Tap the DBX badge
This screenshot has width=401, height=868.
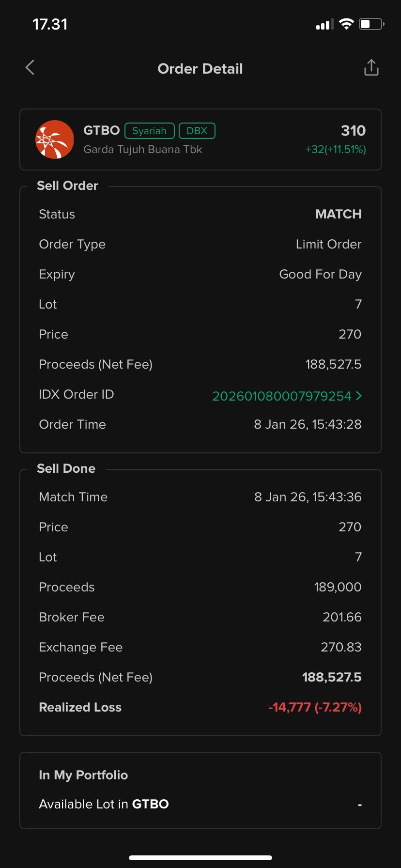[197, 131]
